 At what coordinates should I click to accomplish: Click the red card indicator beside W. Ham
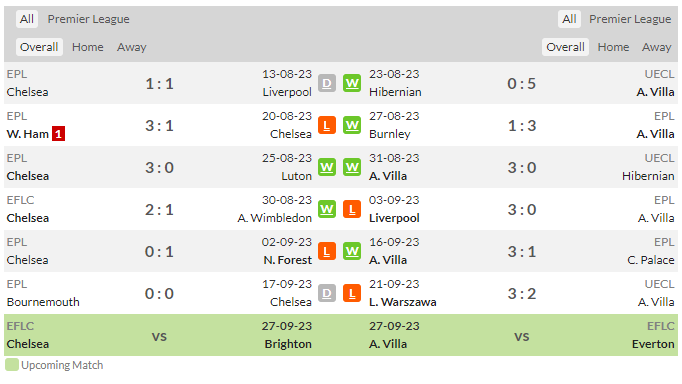pyautogui.click(x=58, y=134)
